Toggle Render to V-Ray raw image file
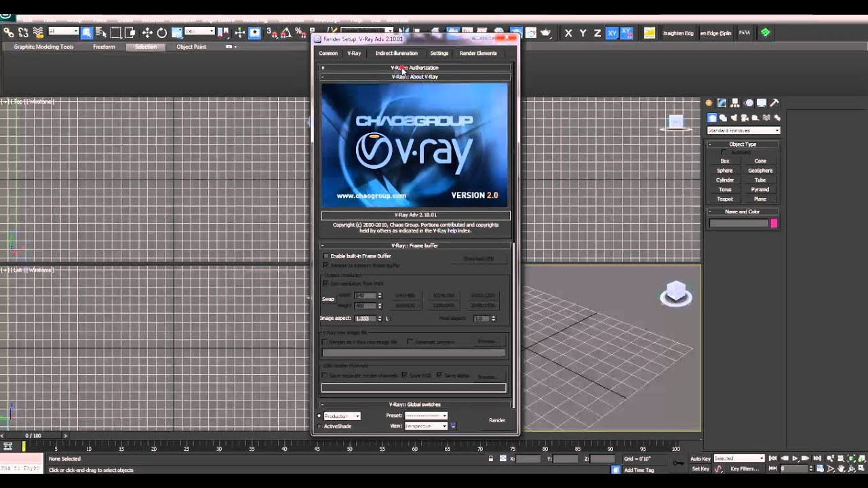The width and height of the screenshot is (868, 488). (x=325, y=342)
